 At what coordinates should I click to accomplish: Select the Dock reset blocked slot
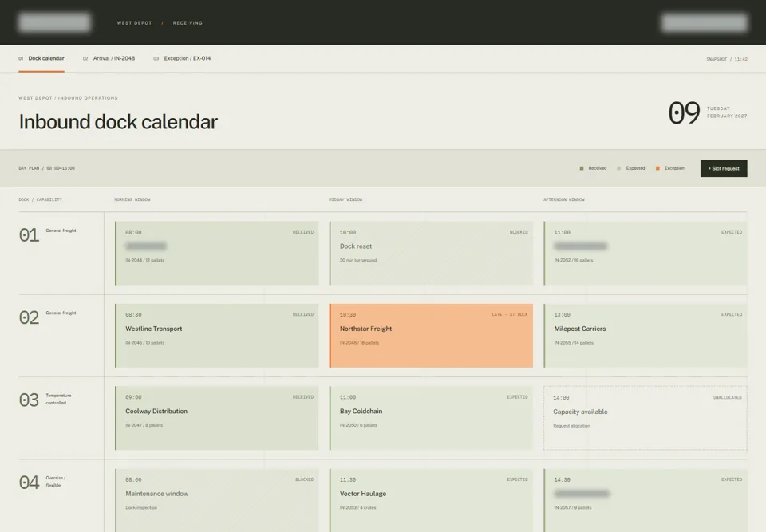(x=431, y=253)
